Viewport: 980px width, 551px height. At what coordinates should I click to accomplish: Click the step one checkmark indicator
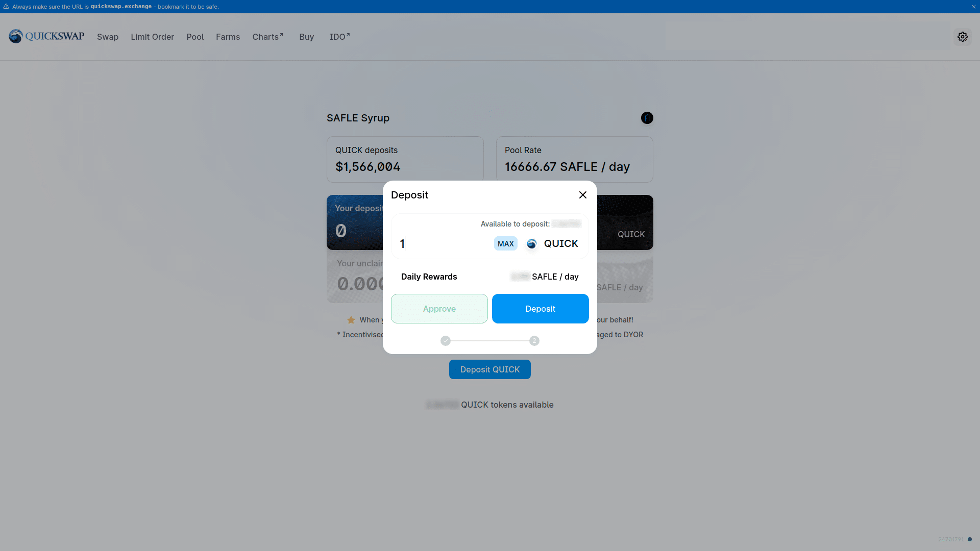(x=446, y=341)
